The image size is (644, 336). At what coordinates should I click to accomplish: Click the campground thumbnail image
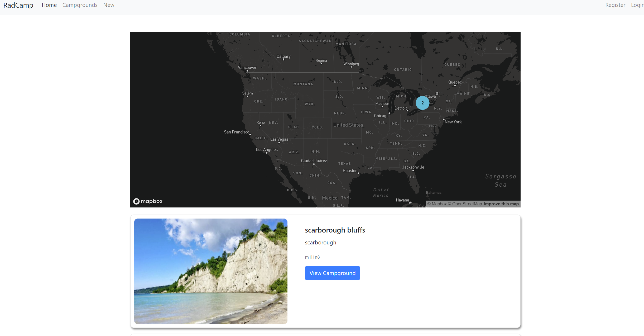tap(211, 271)
